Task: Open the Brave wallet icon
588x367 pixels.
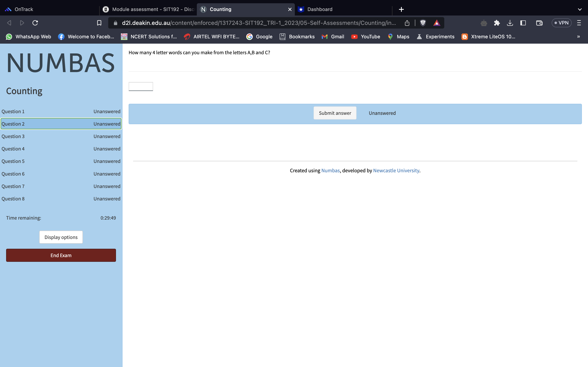Action: pyautogui.click(x=539, y=23)
